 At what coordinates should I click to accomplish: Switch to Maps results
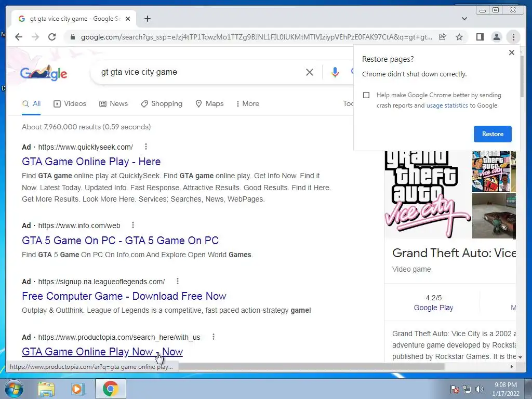point(209,104)
